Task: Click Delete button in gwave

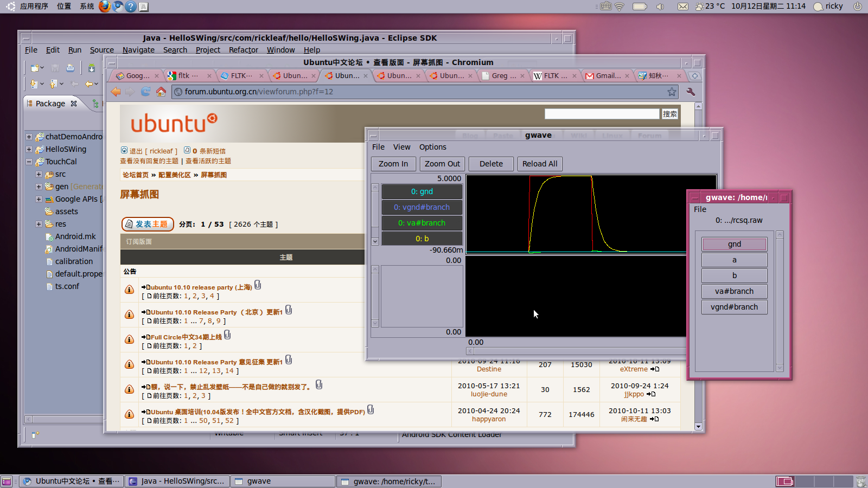Action: [491, 164]
